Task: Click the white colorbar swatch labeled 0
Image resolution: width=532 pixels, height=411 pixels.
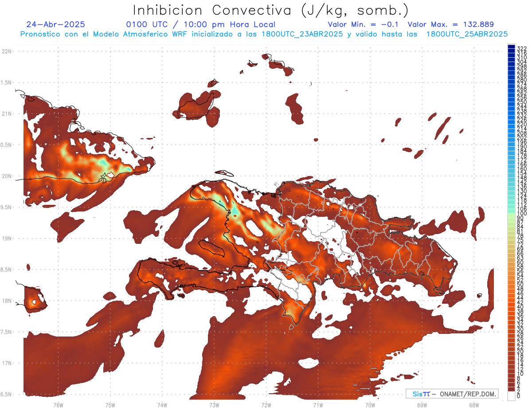Action: coord(512,395)
